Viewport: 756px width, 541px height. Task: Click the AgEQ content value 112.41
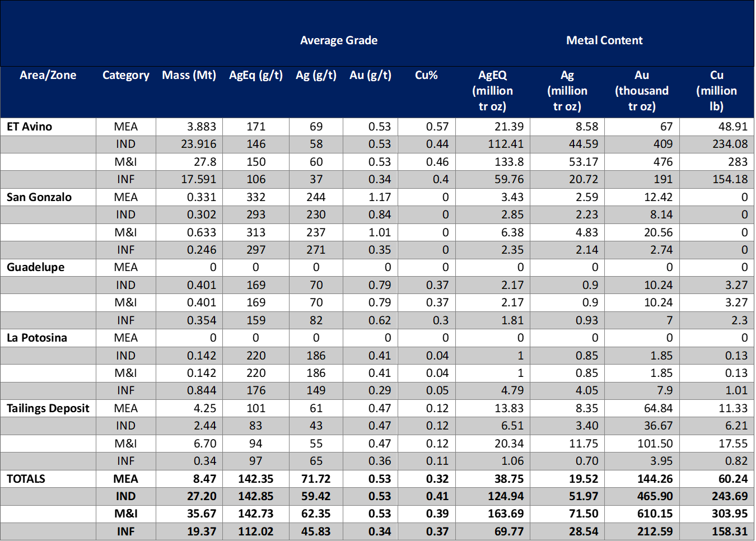click(505, 144)
